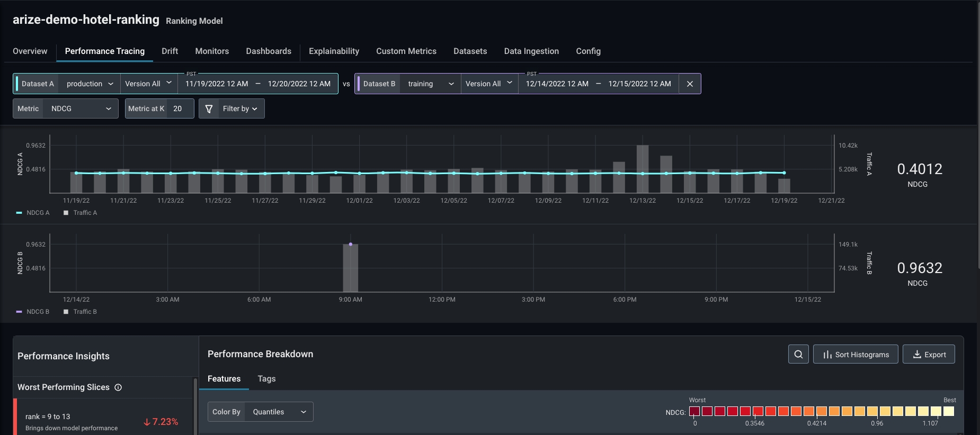980x435 pixels.
Task: Open the filter funnel icon
Action: point(209,108)
